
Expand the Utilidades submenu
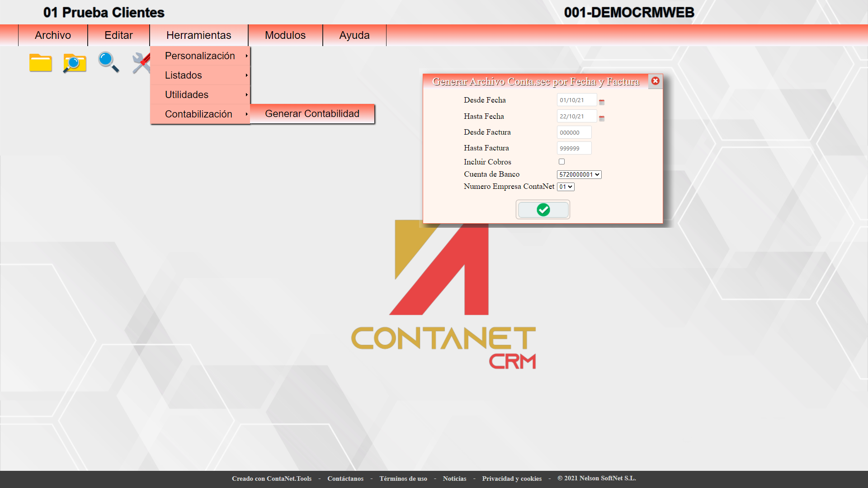pos(200,95)
